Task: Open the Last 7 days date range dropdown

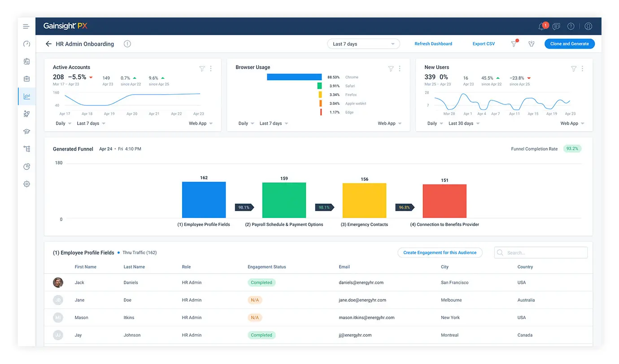Action: click(x=363, y=44)
